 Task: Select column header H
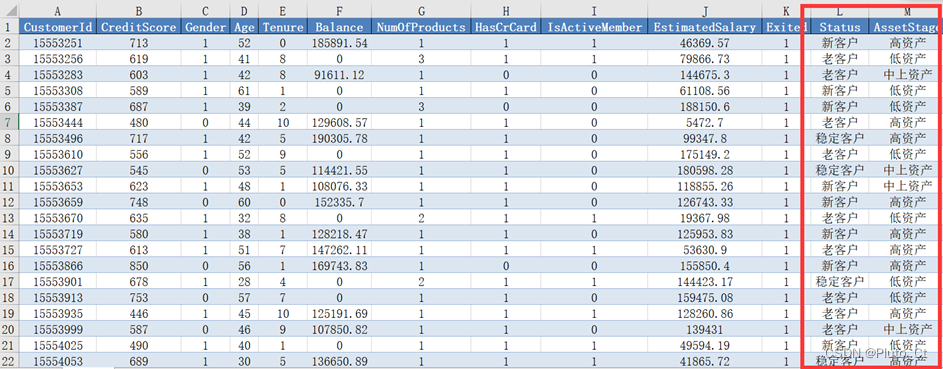pos(506,10)
